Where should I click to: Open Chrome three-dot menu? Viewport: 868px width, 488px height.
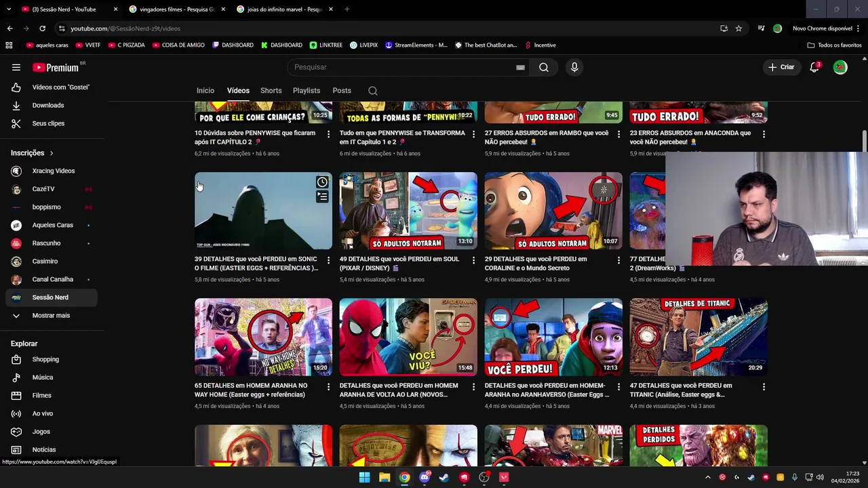859,28
